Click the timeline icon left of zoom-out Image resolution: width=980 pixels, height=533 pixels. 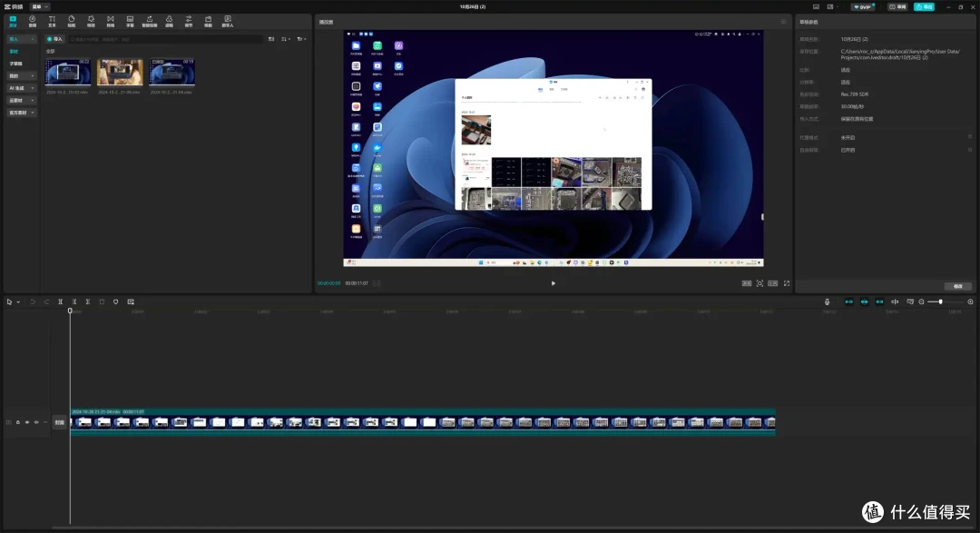[910, 301]
